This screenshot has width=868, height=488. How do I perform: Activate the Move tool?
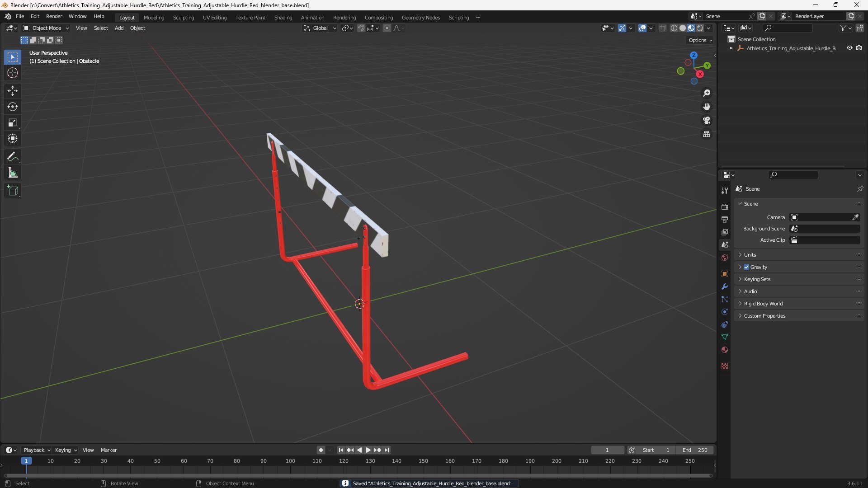[12, 91]
